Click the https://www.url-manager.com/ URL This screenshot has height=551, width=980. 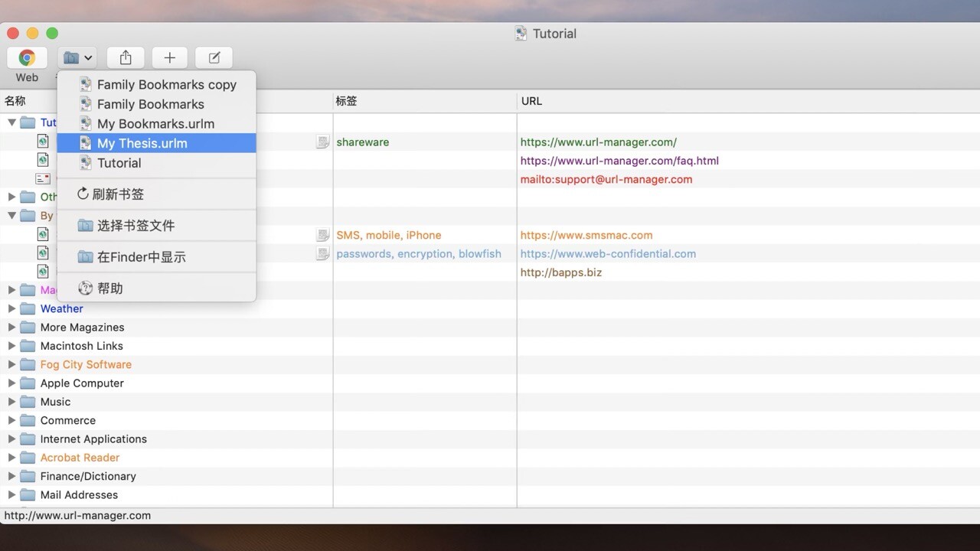pyautogui.click(x=598, y=142)
